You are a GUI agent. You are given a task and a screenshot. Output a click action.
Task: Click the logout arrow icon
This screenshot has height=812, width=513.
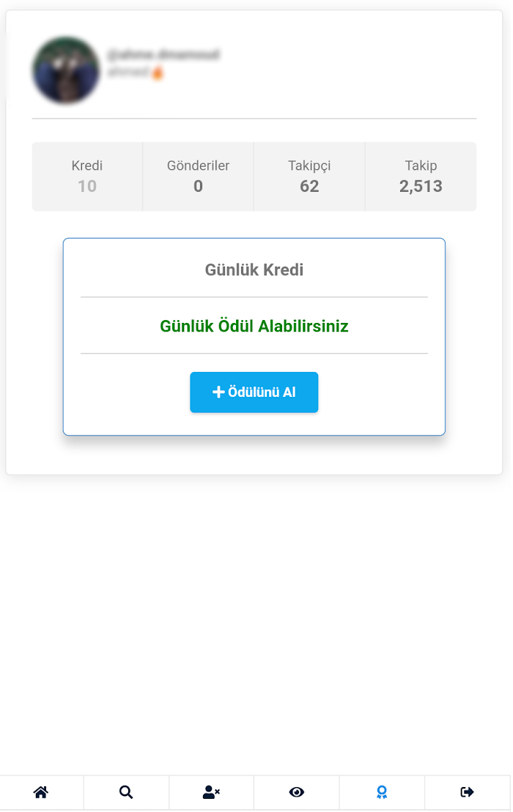tap(467, 791)
